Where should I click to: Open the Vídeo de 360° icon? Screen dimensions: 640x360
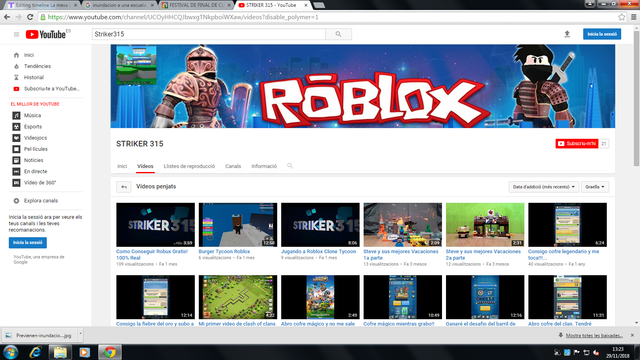[16, 183]
